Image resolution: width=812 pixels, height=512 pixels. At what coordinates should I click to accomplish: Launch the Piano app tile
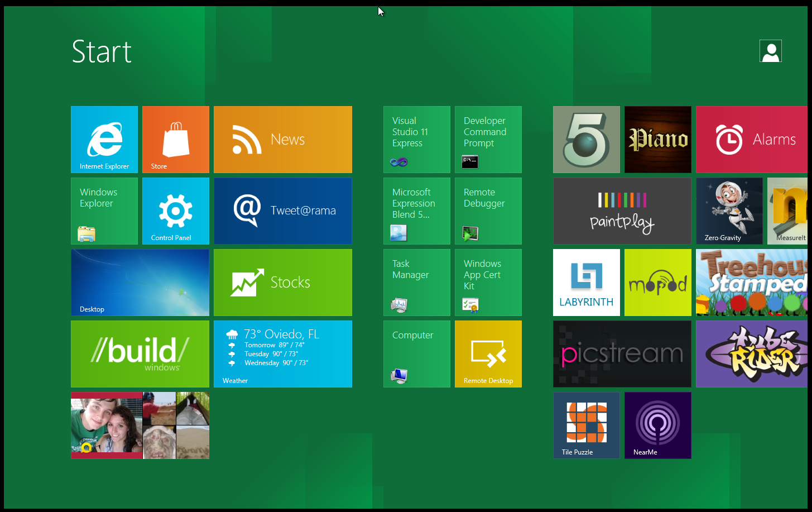pyautogui.click(x=658, y=140)
